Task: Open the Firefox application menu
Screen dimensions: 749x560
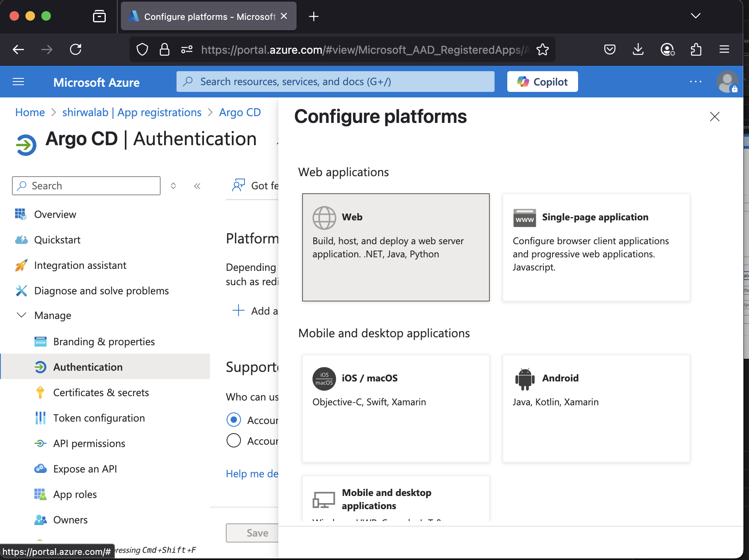Action: 724,49
